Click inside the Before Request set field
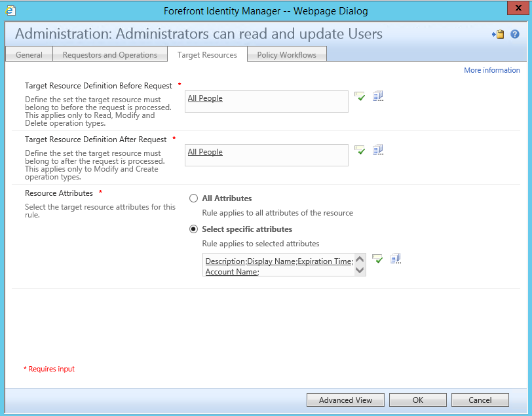The width and height of the screenshot is (532, 416). pos(267,102)
